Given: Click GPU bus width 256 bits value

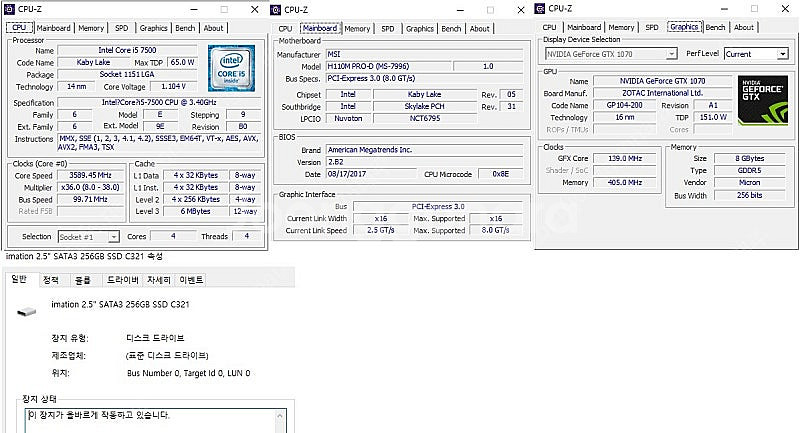Looking at the screenshot, I should pyautogui.click(x=749, y=195).
